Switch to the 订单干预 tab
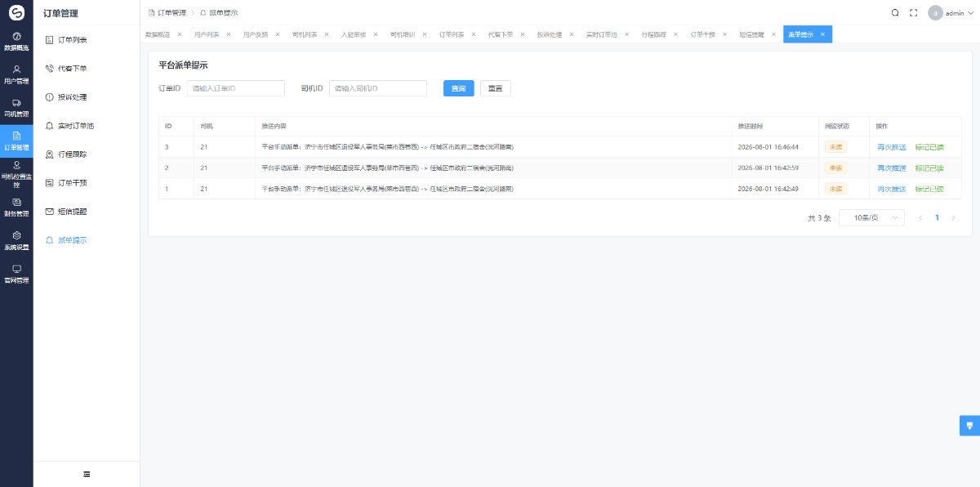Screen dimensions: 980x487 [x=702, y=34]
